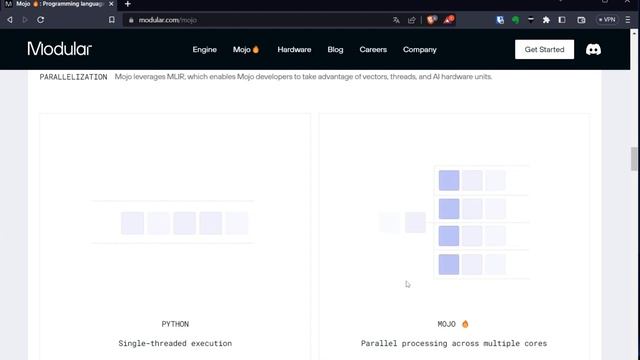The width and height of the screenshot is (640, 360).
Task: Click the 'Mojo leverages MLIR' description text
Action: click(x=303, y=77)
